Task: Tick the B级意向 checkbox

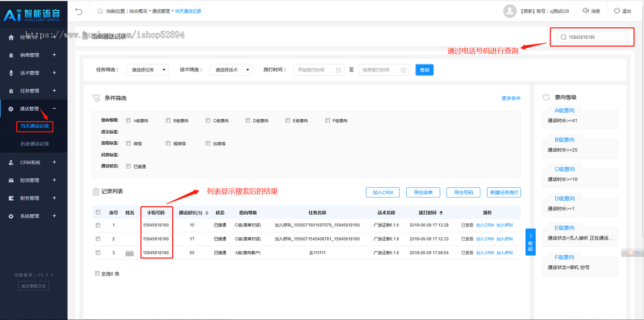Action: coord(168,120)
